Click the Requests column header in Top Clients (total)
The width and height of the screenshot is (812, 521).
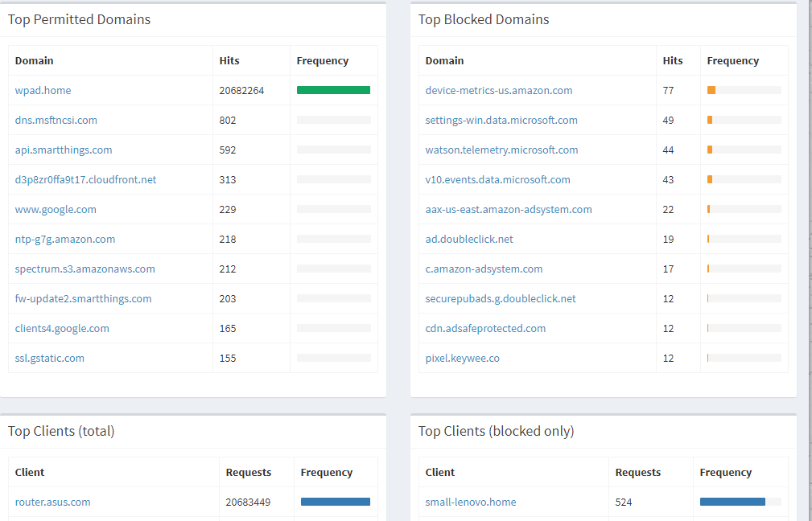pyautogui.click(x=248, y=472)
